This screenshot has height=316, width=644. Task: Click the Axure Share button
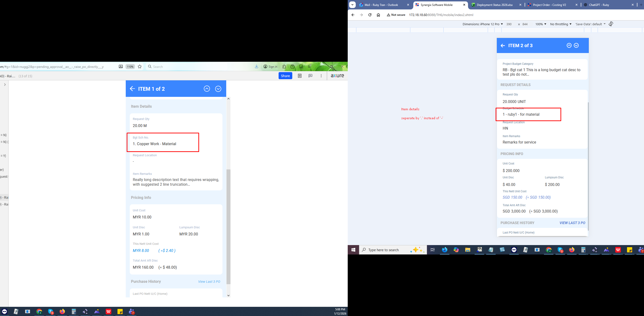point(285,76)
